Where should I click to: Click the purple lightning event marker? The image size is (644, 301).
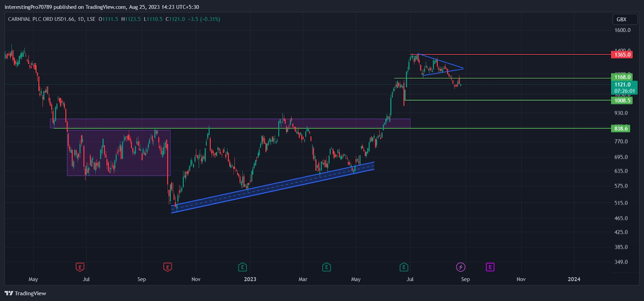coord(460,267)
